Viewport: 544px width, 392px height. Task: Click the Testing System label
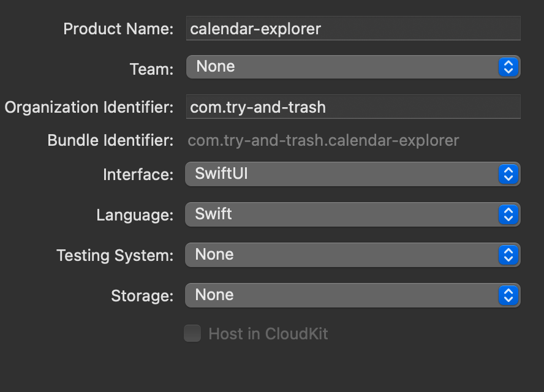[x=115, y=255]
